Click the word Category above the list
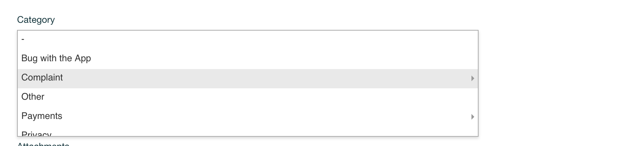 (36, 20)
